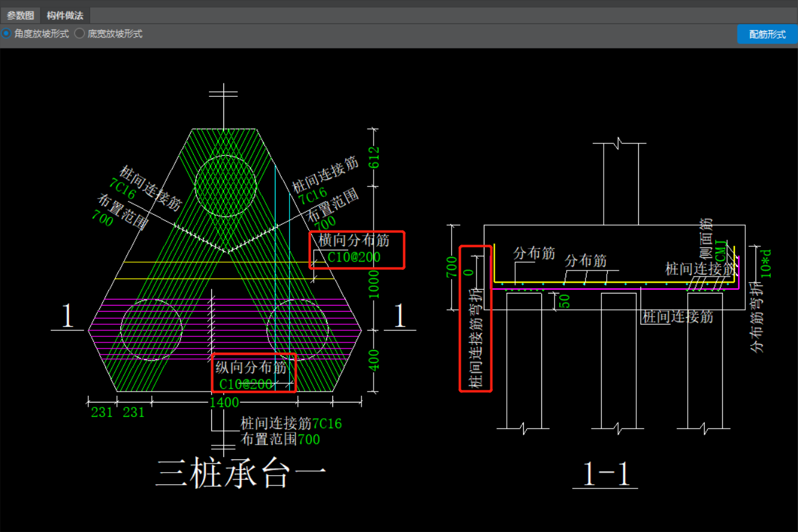The image size is (798, 532).
Task: Click the 桩间连接筋弯折 vertical label
Action: [x=476, y=338]
